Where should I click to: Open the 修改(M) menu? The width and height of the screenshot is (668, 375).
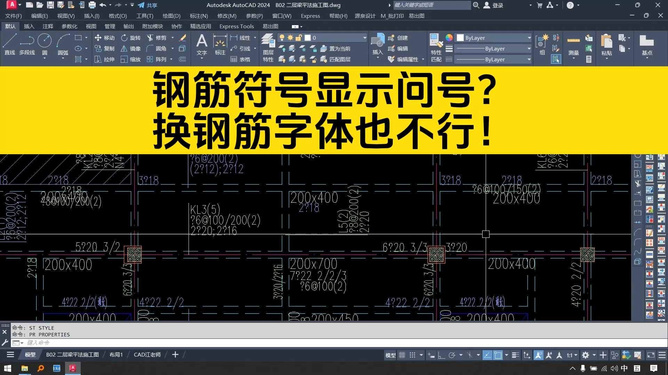227,16
